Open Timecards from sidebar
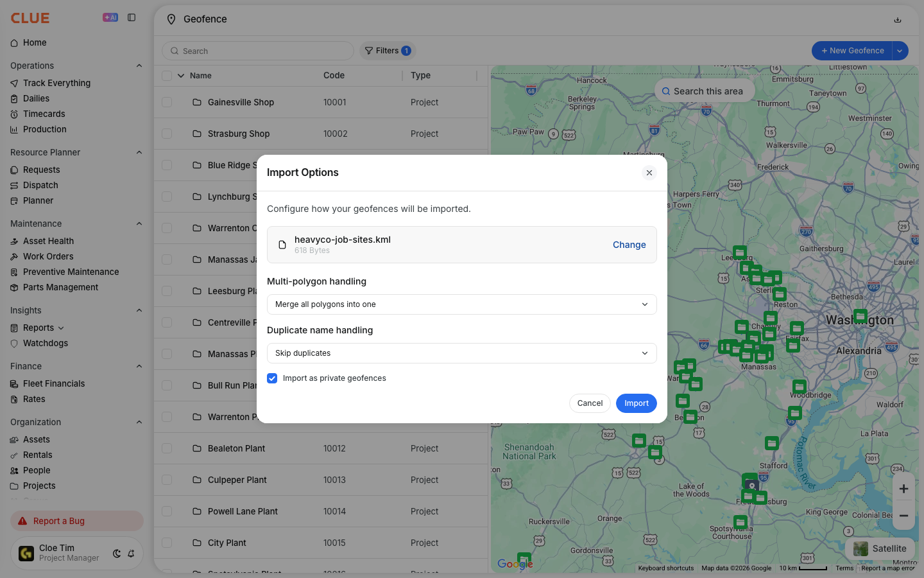The image size is (924, 578). (44, 114)
